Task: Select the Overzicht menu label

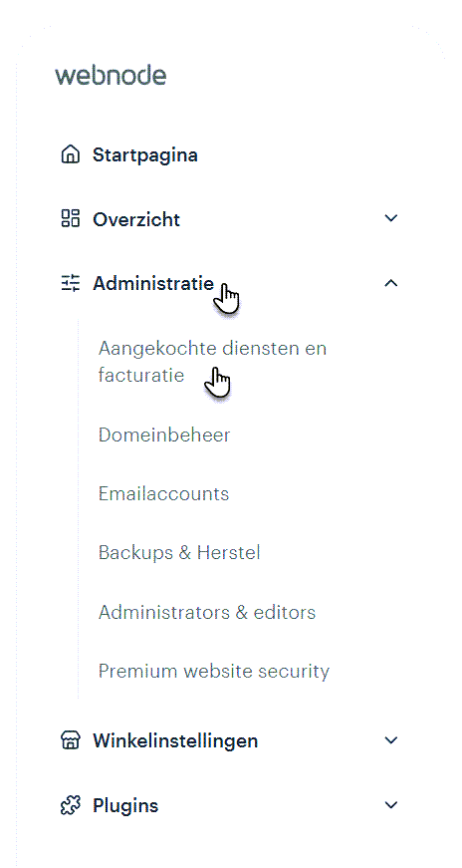Action: (136, 220)
